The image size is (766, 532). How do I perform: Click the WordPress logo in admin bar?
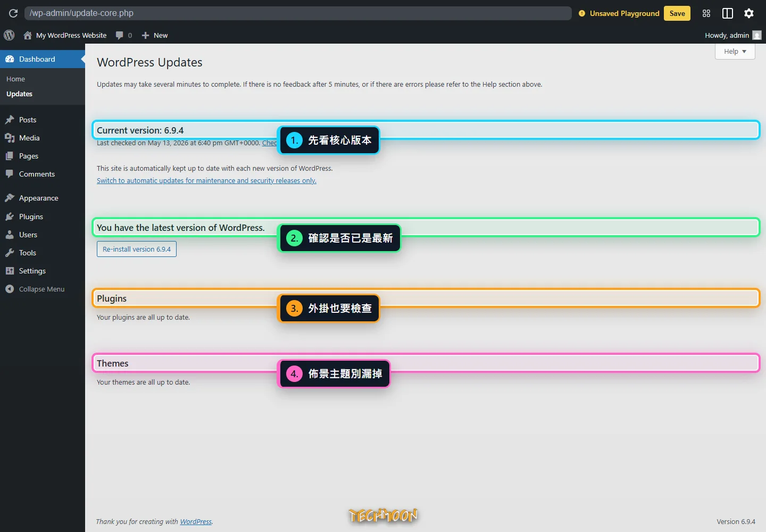pos(9,35)
